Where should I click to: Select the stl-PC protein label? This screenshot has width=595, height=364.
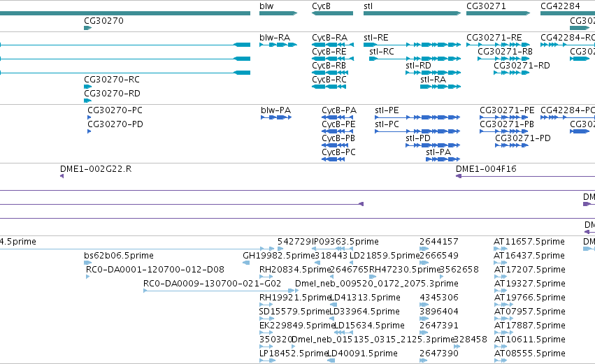(x=387, y=125)
